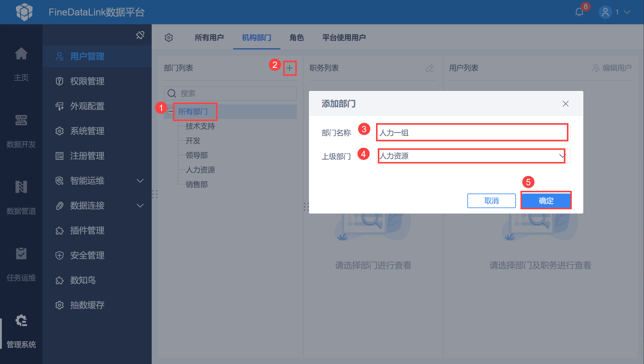Viewport: 644px width, 364px height.
Task: Click the 主页 home icon
Action: pyautogui.click(x=21, y=54)
